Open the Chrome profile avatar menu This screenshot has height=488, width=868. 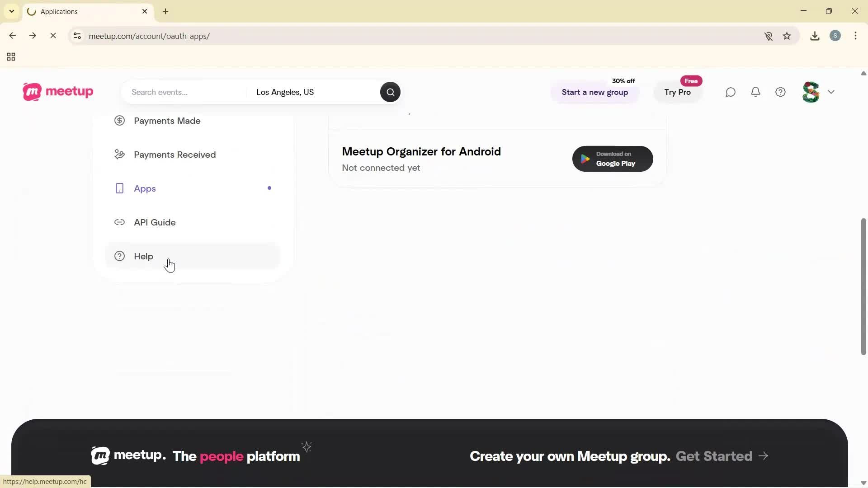coord(836,36)
